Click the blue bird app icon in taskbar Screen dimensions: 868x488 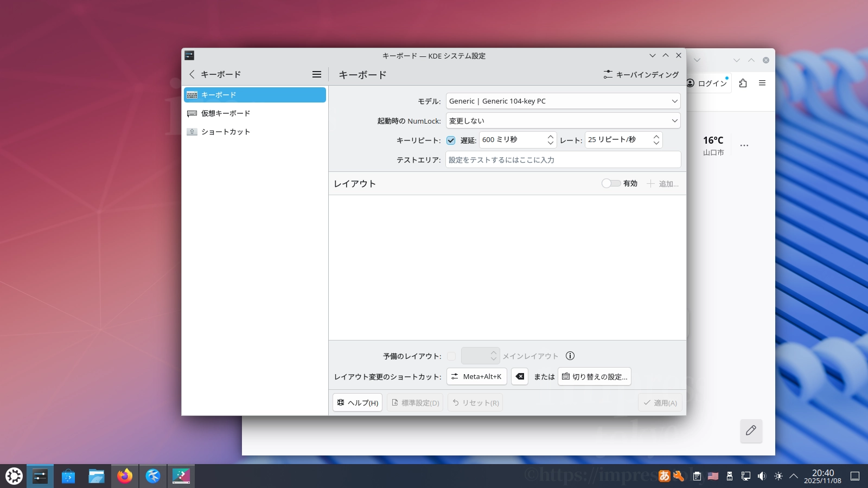pos(153,476)
